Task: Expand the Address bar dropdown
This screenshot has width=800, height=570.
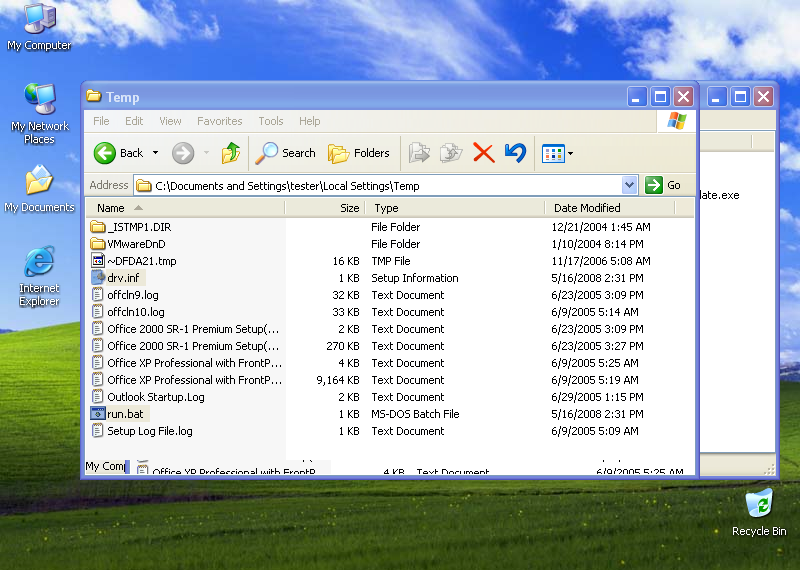Action: (630, 185)
